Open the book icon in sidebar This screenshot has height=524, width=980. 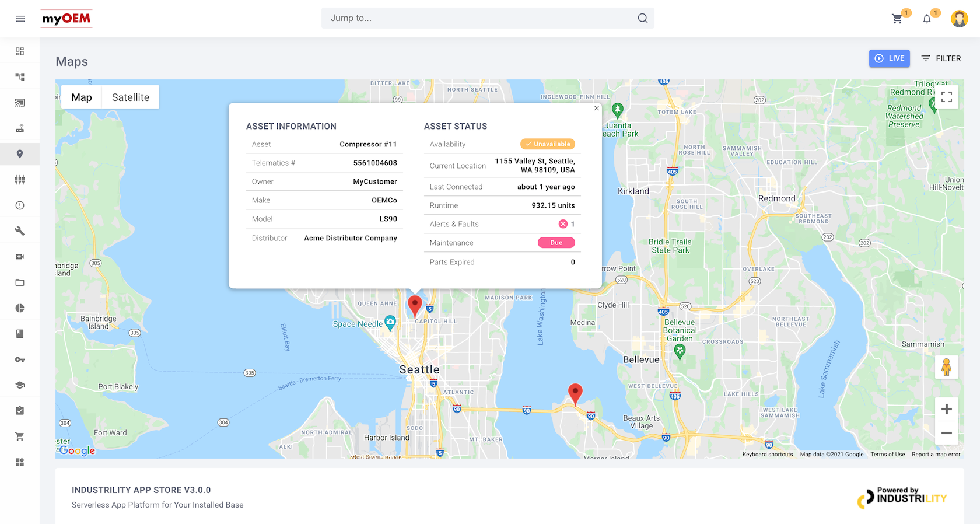point(20,334)
